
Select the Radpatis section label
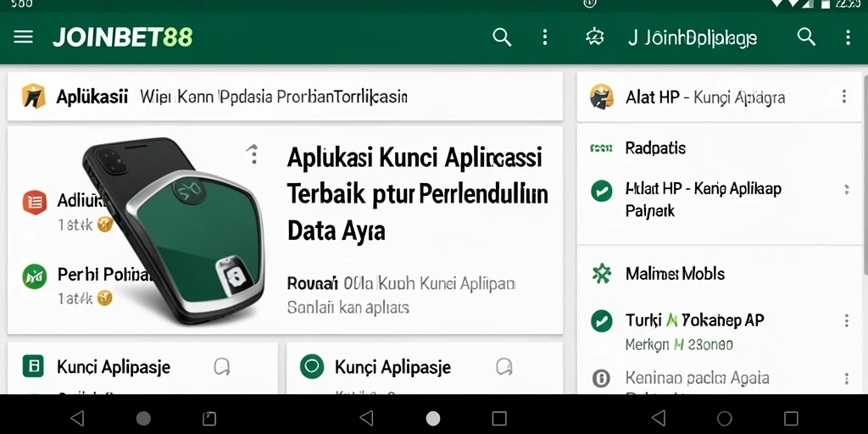click(655, 147)
